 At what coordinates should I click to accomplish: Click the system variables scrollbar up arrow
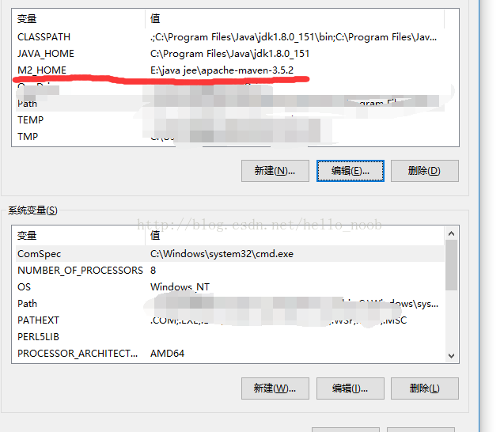click(451, 233)
